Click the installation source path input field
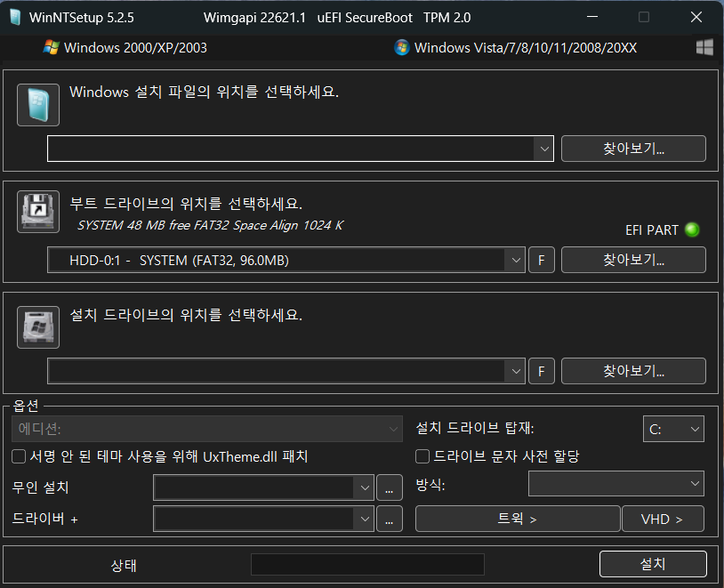Image resolution: width=724 pixels, height=588 pixels. coord(291,149)
